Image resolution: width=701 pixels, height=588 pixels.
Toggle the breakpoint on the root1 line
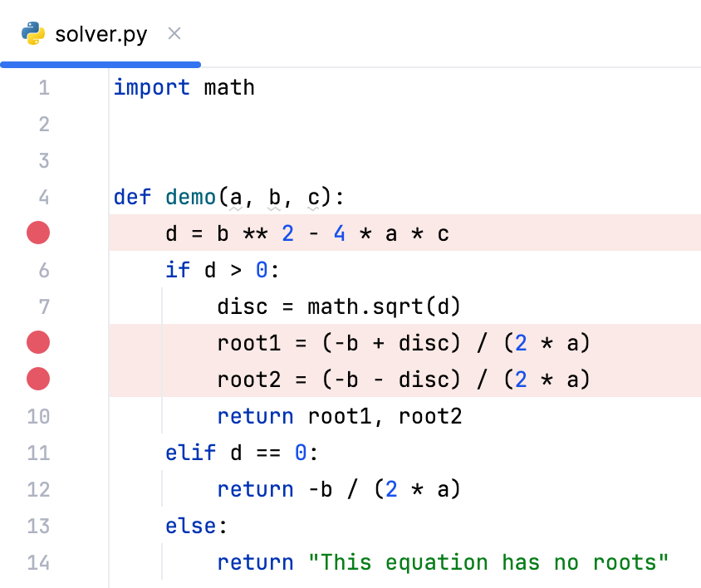pyautogui.click(x=37, y=342)
